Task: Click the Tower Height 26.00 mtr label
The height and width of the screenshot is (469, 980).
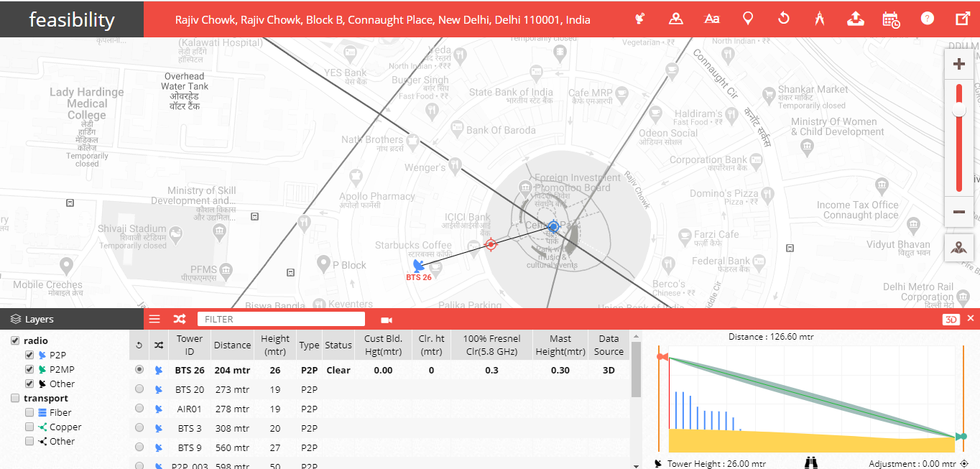Action: [716, 464]
